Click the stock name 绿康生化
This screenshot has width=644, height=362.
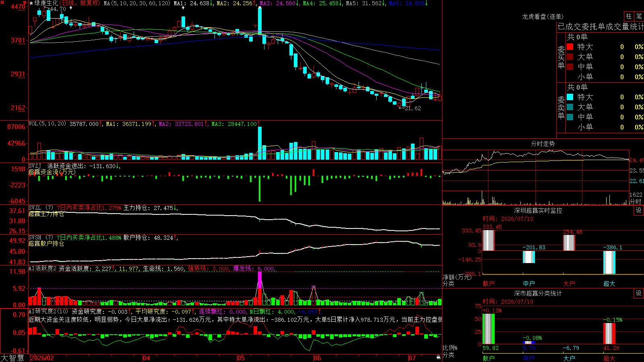[46, 3]
